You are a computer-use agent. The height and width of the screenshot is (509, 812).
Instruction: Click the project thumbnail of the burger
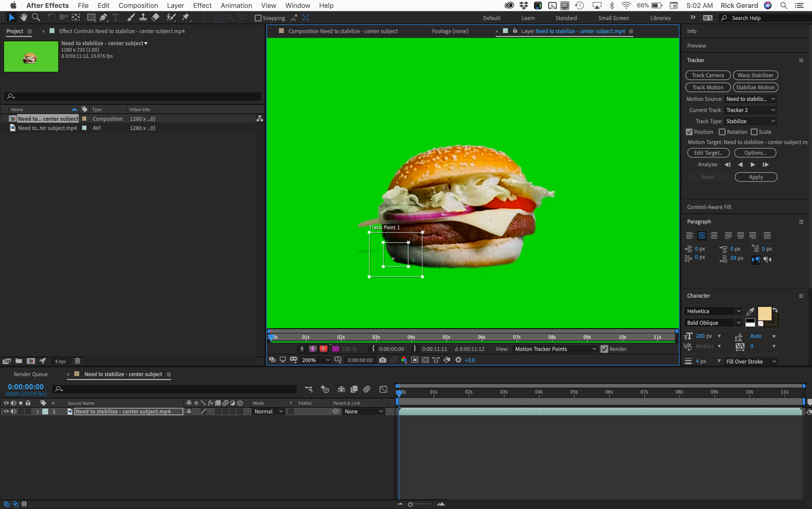click(31, 57)
